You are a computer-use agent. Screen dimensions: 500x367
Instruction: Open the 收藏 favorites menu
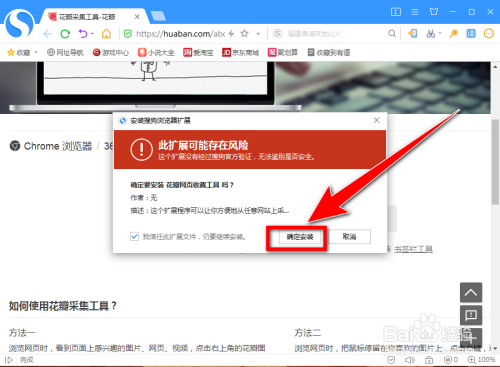(19, 52)
